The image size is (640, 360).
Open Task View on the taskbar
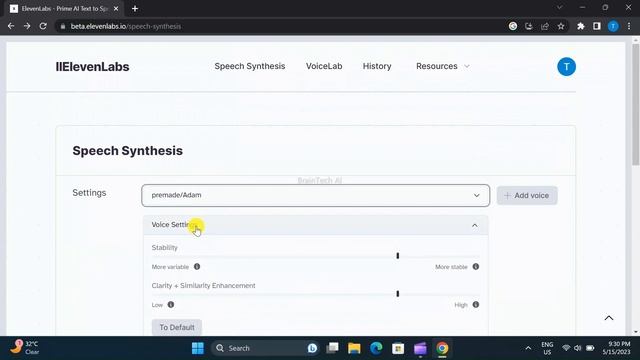point(333,348)
